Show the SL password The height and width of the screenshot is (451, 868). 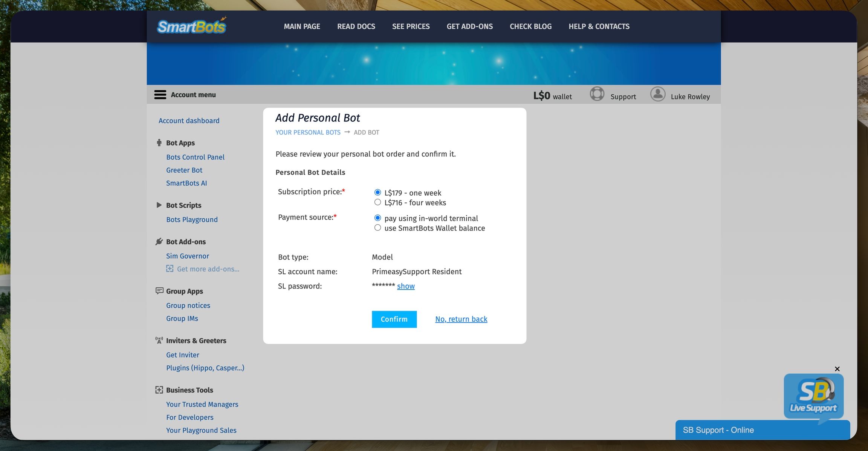406,286
